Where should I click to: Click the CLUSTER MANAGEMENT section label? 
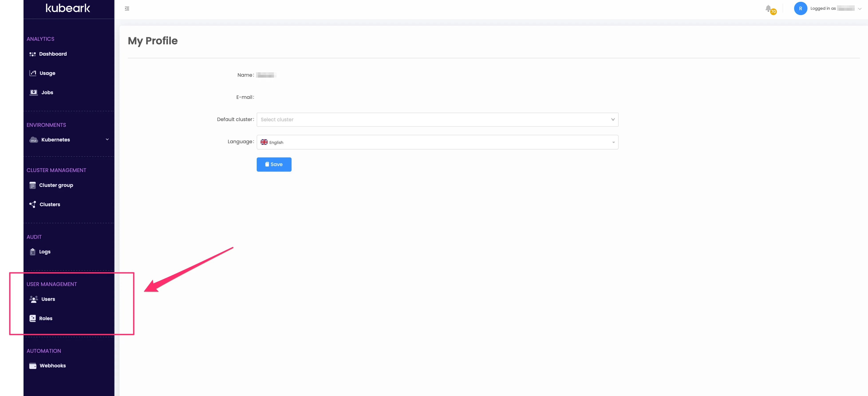click(x=56, y=170)
